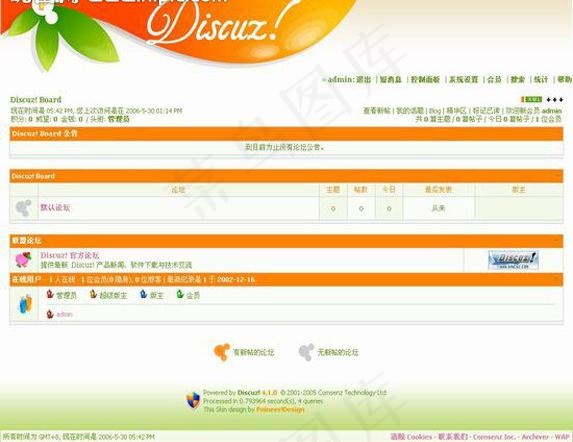The height and width of the screenshot is (442, 573).
Task: Click the 查看新帖 link
Action: tap(377, 110)
